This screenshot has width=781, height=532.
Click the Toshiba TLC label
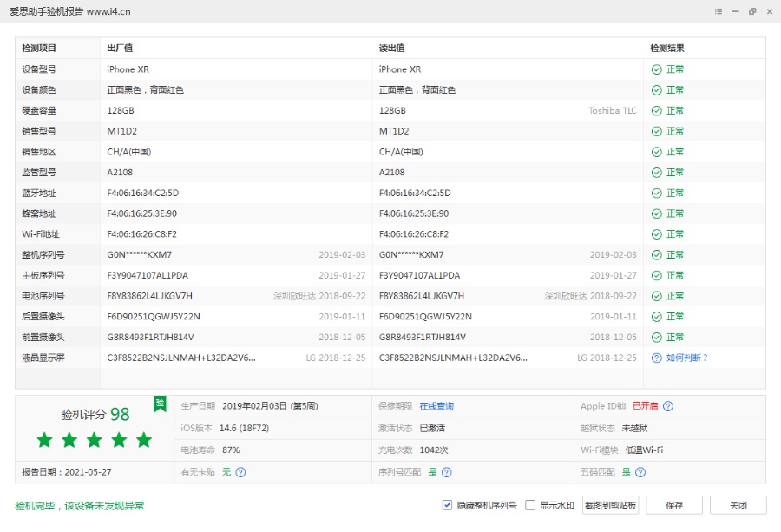pos(612,110)
